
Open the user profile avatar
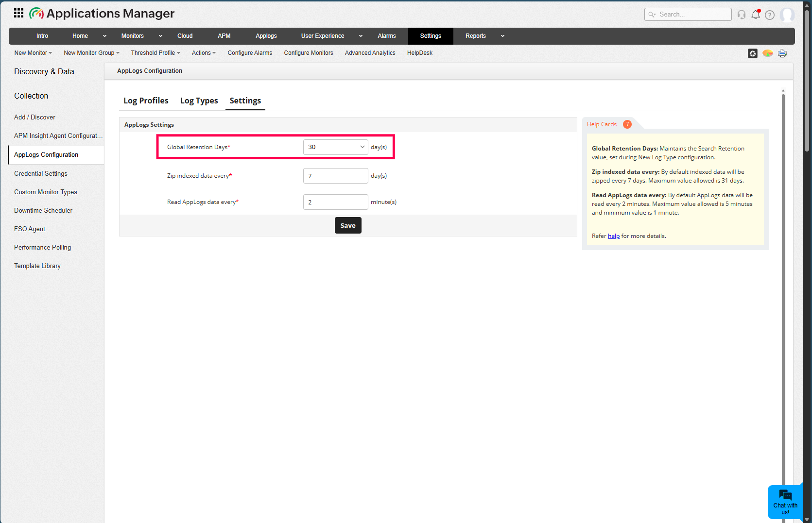tap(787, 15)
